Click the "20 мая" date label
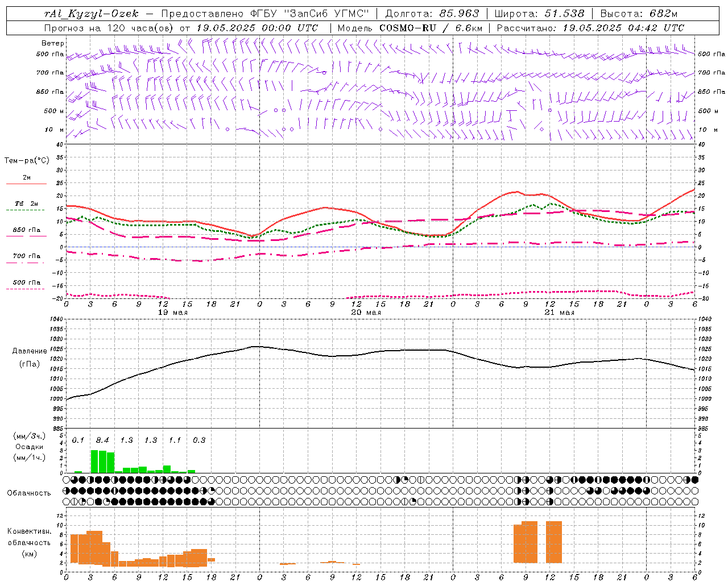Screen dimensions: 728x582 pyautogui.click(x=366, y=313)
